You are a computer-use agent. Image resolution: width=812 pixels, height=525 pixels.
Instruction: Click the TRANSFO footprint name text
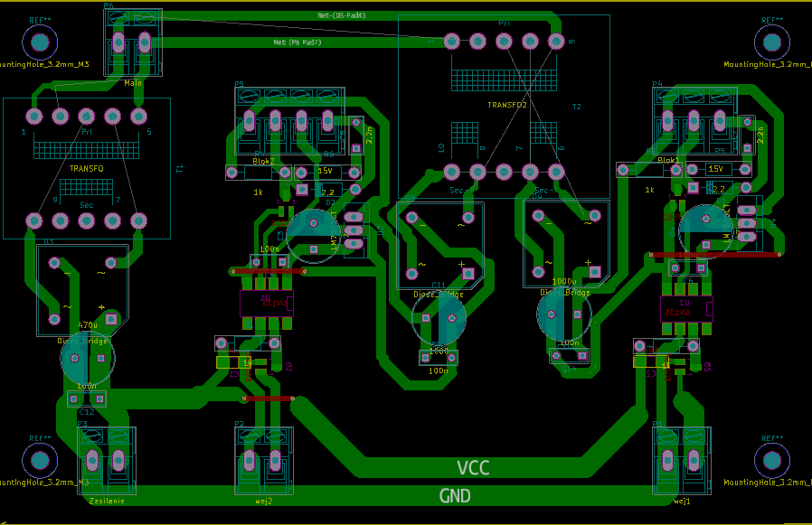click(87, 169)
